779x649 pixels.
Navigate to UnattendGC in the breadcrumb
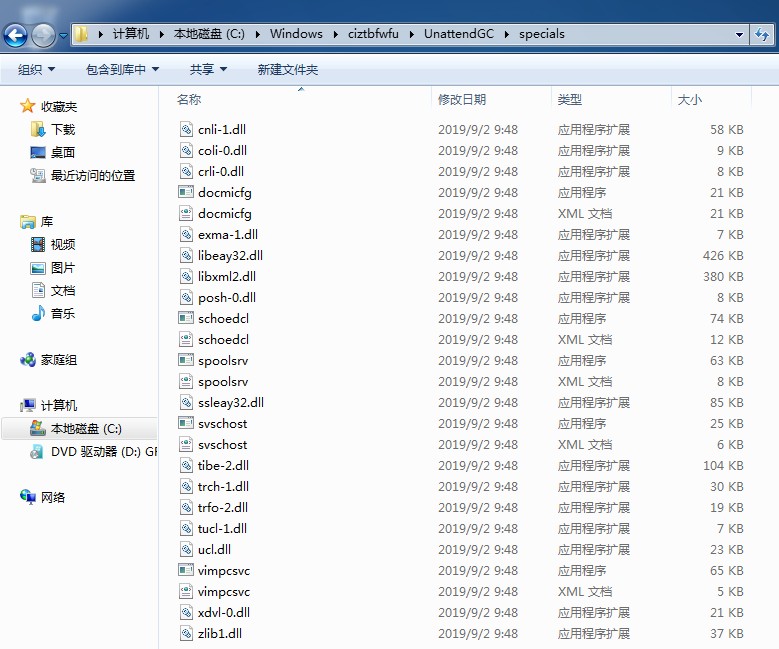[459, 34]
